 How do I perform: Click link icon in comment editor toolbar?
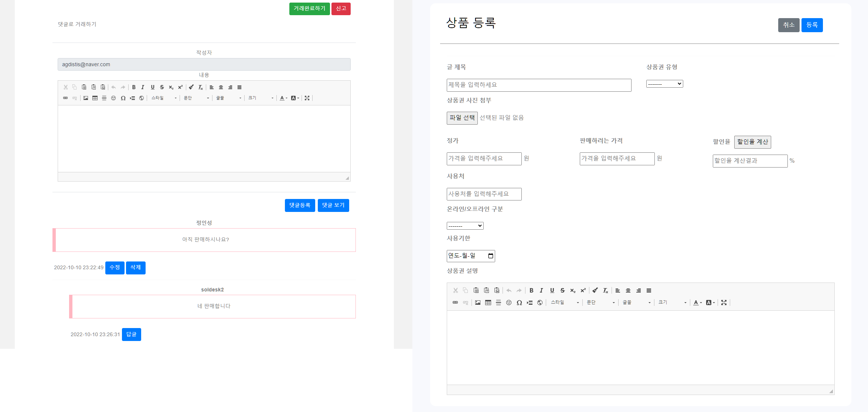(x=65, y=98)
